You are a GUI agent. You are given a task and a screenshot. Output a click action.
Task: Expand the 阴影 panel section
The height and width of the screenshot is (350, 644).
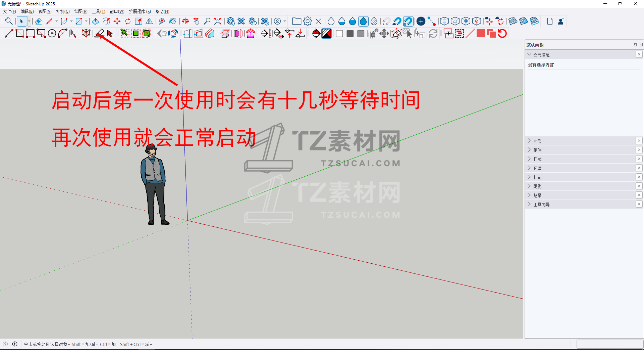tap(529, 186)
